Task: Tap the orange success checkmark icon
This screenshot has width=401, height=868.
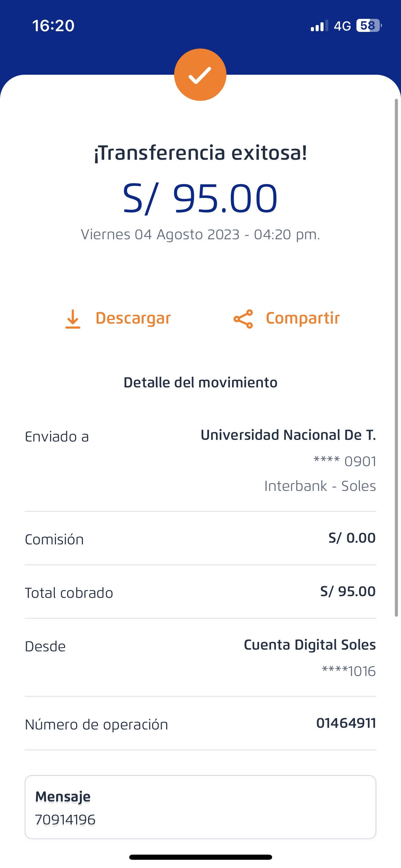Action: click(x=200, y=75)
